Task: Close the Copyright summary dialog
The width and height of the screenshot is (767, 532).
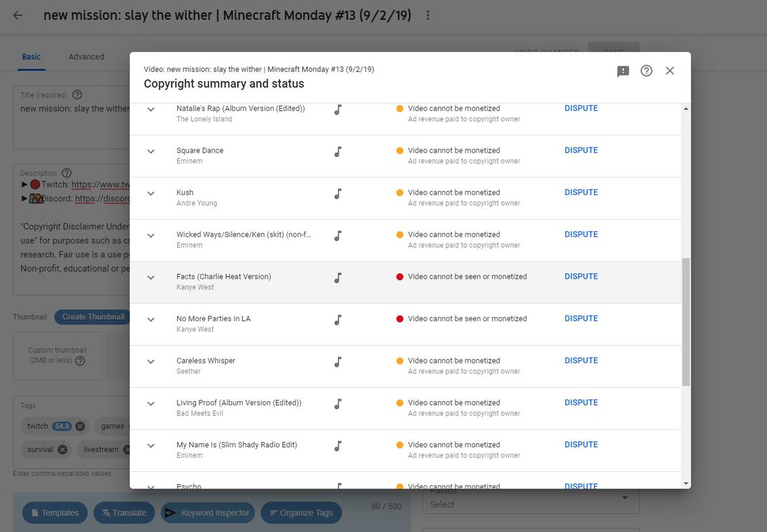Action: coord(670,71)
